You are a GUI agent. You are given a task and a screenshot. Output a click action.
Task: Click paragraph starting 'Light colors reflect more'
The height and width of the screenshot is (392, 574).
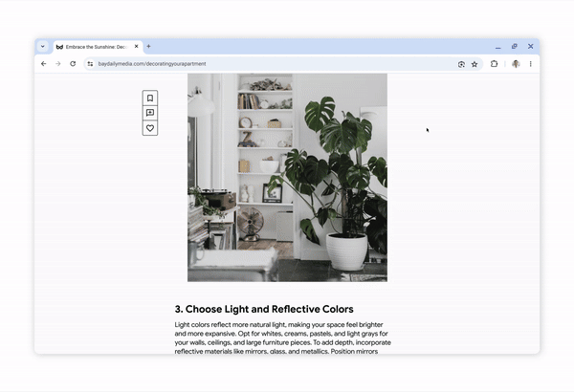click(x=282, y=338)
